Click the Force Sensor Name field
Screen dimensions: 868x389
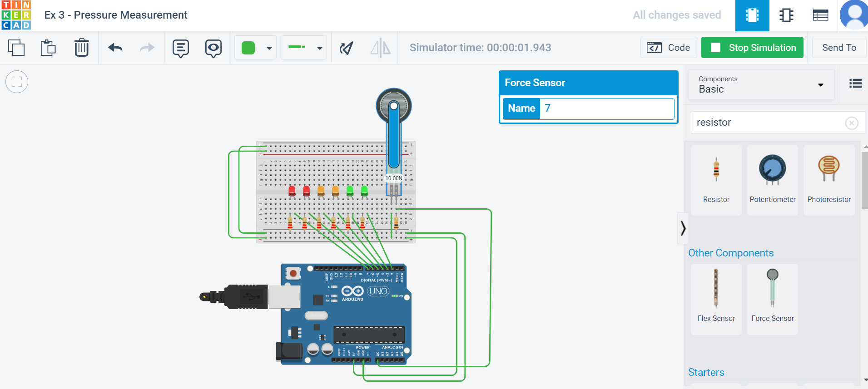[x=607, y=108]
